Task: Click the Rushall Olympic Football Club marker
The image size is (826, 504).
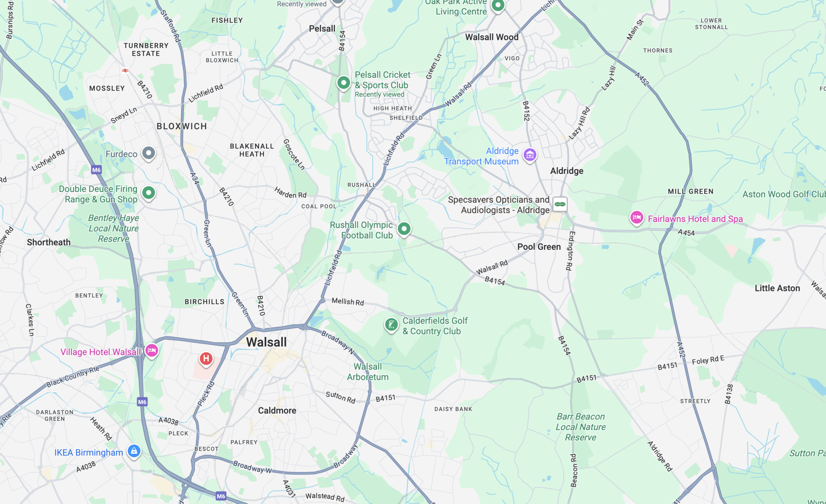Action: [404, 229]
